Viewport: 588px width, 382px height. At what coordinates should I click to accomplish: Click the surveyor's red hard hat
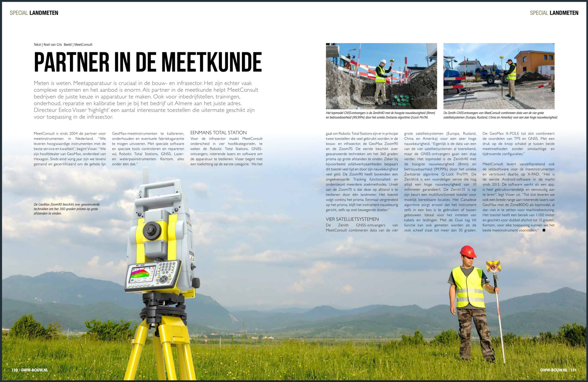pos(468,252)
